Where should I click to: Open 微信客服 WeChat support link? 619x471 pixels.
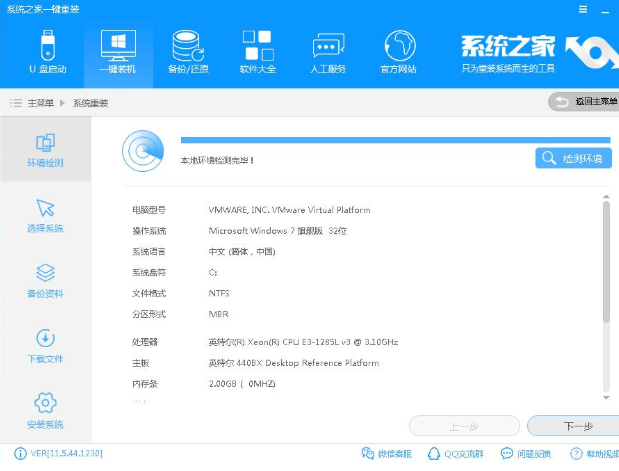click(385, 454)
